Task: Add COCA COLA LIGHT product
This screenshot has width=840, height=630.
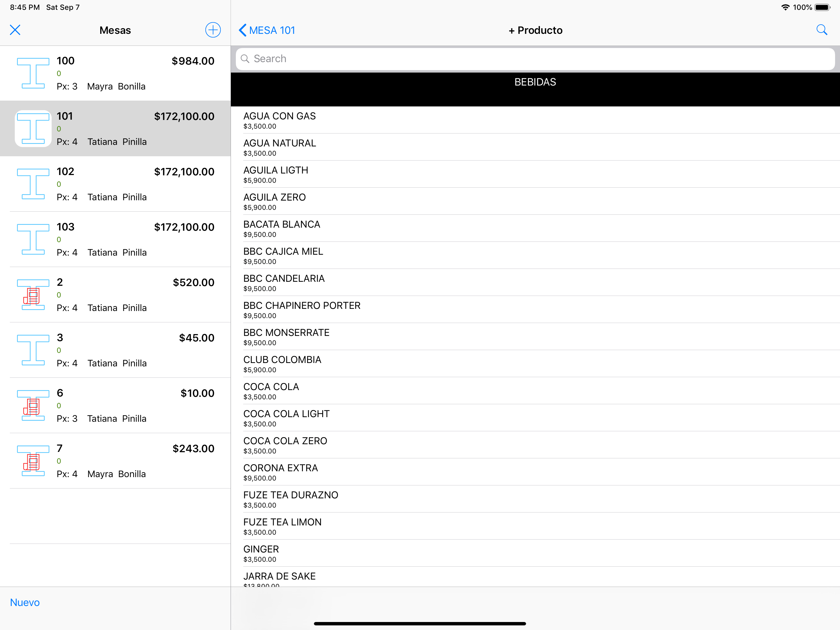Action: click(535, 418)
